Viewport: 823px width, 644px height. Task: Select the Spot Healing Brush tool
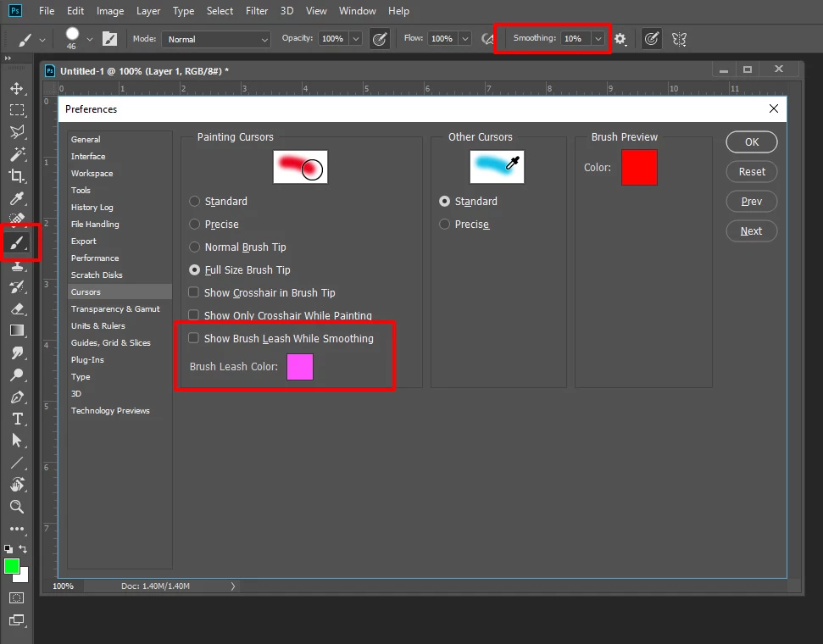click(x=17, y=218)
